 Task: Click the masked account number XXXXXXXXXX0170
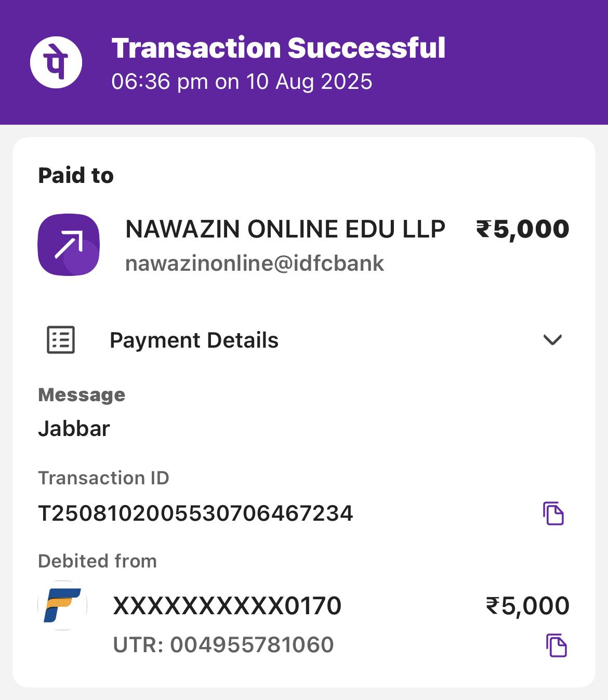tap(227, 606)
